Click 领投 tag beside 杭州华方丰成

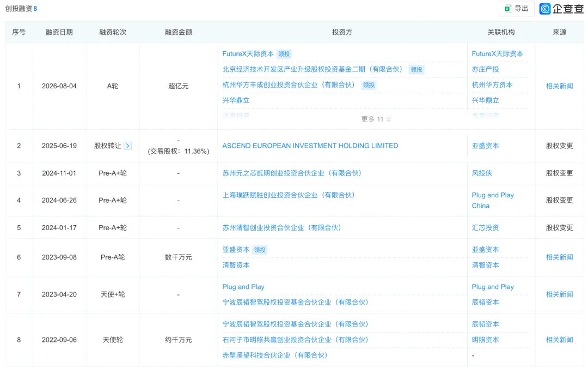(369, 85)
